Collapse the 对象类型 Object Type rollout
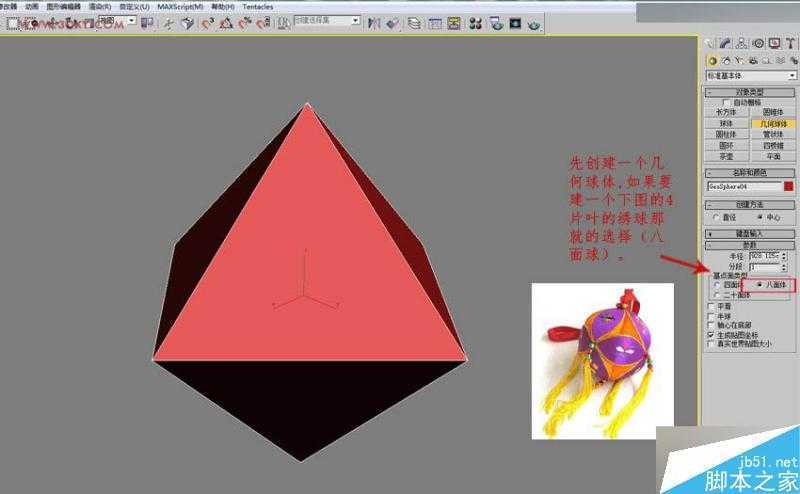The height and width of the screenshot is (494, 800). pyautogui.click(x=749, y=92)
